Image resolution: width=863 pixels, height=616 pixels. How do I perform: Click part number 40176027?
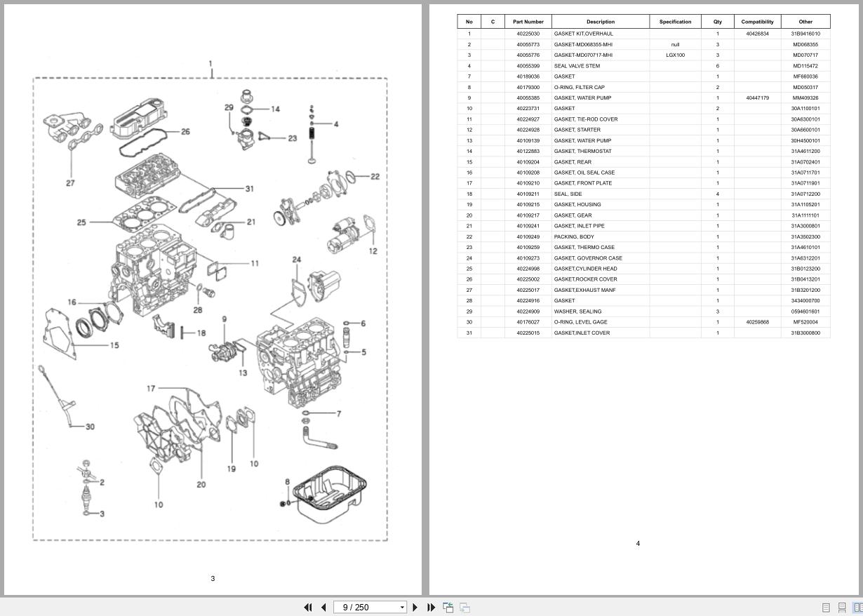click(x=528, y=322)
